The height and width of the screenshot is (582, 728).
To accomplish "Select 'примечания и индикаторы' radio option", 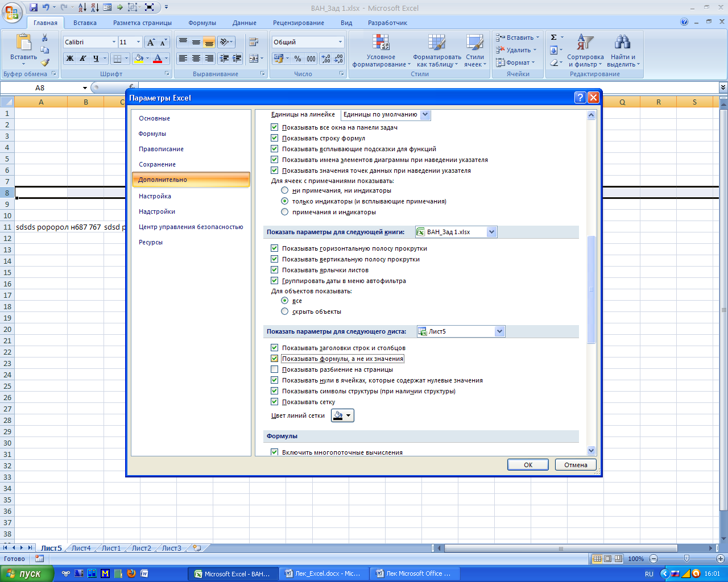I will point(285,212).
